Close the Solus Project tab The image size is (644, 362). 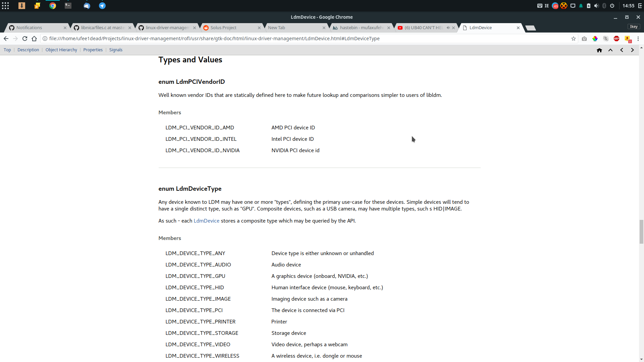259,28
